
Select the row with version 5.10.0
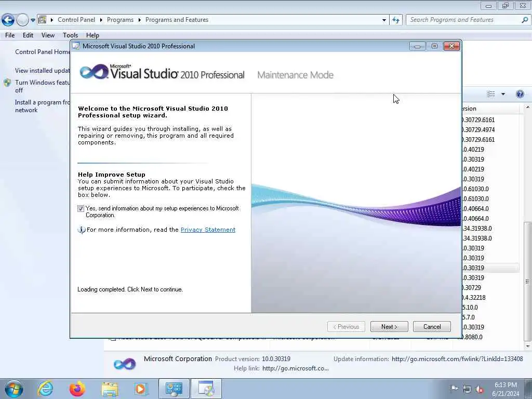490,308
